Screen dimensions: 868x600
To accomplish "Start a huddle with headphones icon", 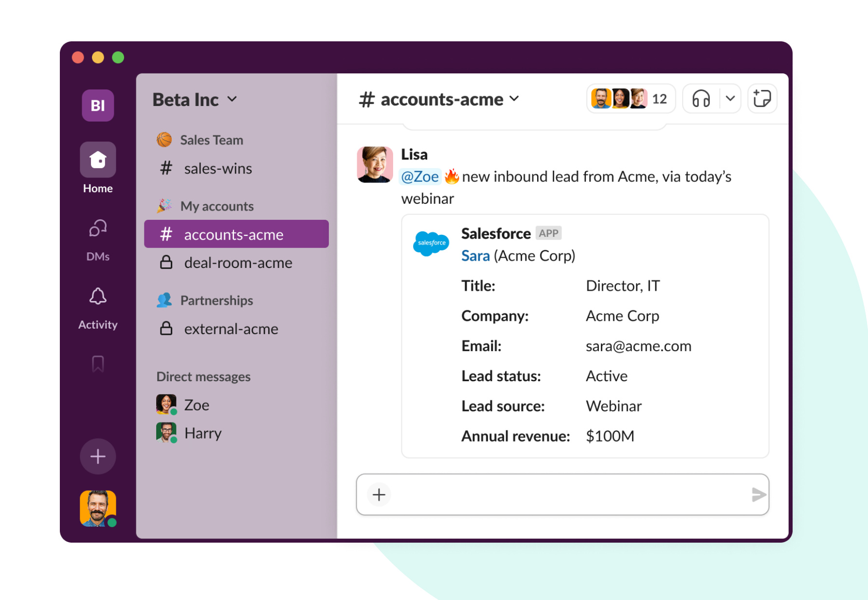I will (x=701, y=99).
